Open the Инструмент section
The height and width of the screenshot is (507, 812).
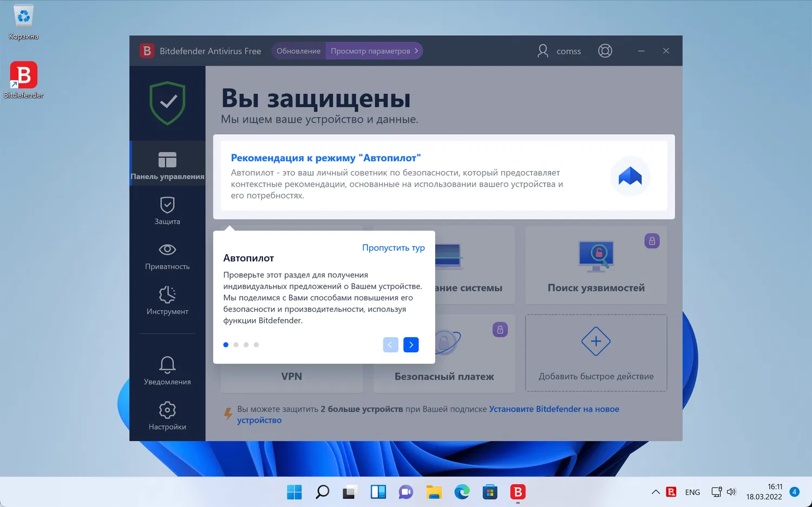click(167, 301)
